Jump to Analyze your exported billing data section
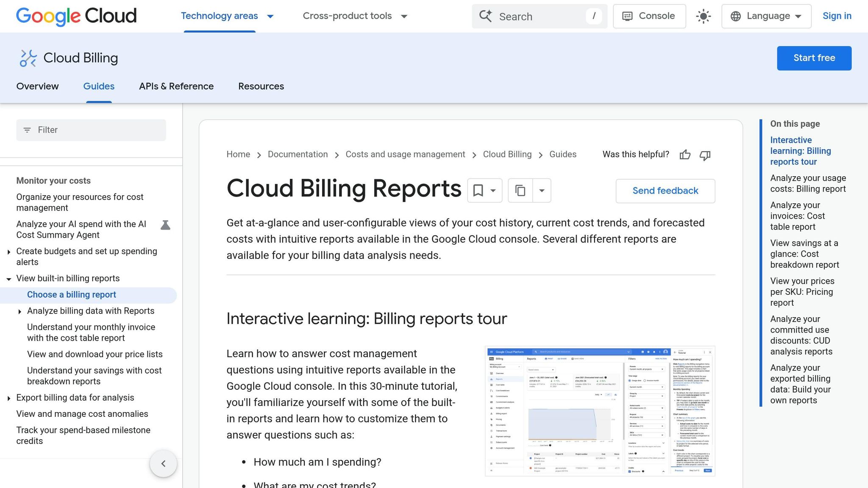This screenshot has height=488, width=868. coord(800,384)
